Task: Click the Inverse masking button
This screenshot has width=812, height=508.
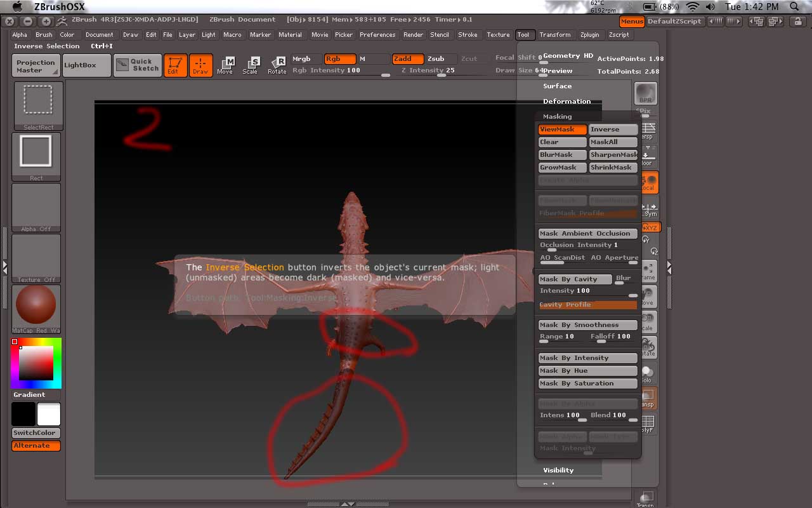Action: (x=613, y=129)
